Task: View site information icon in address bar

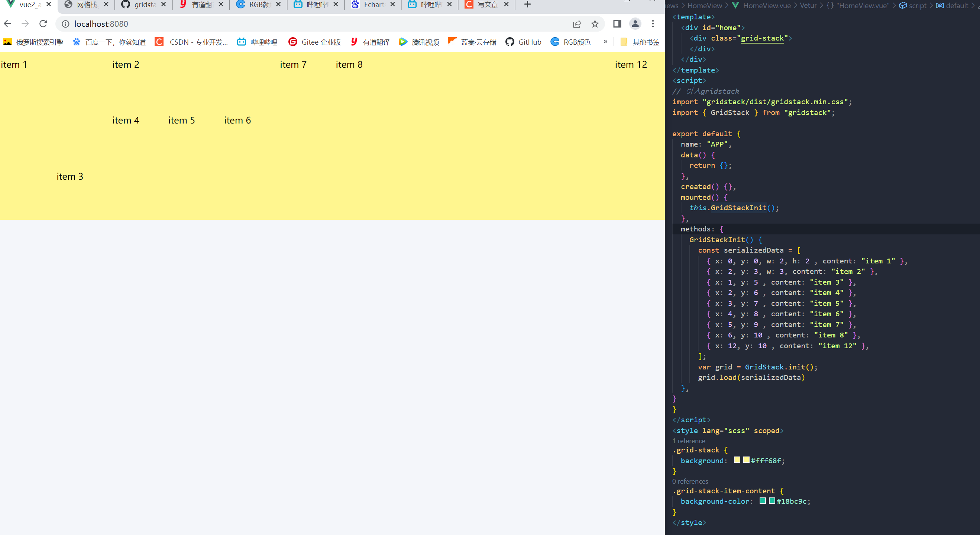Action: click(x=65, y=23)
